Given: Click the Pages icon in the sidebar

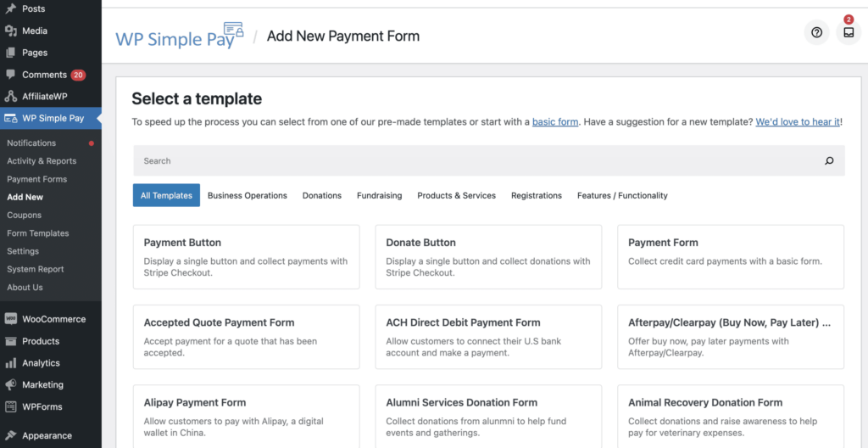Looking at the screenshot, I should (10, 53).
